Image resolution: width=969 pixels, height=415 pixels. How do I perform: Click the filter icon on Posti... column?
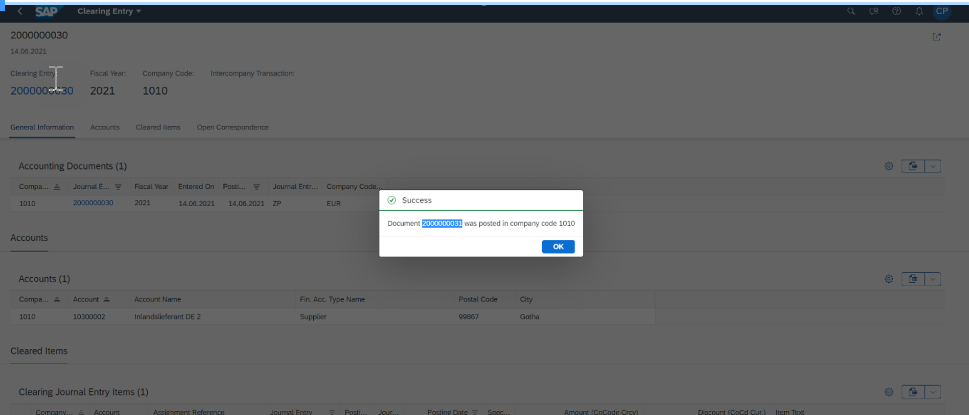256,187
